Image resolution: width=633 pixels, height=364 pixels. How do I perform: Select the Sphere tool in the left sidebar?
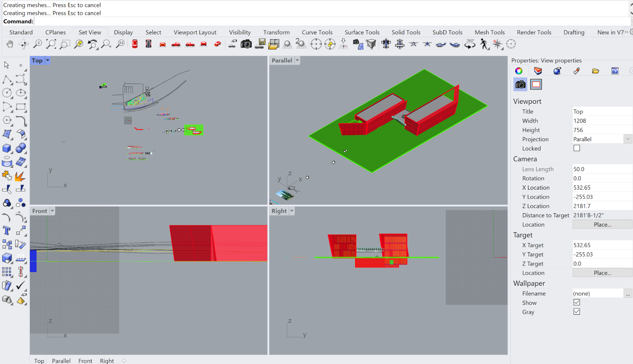tap(21, 148)
